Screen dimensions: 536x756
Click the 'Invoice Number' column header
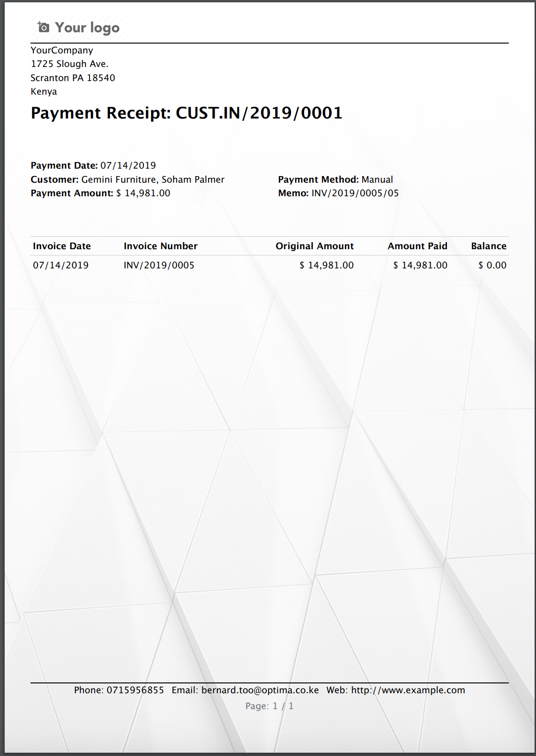[x=161, y=246]
